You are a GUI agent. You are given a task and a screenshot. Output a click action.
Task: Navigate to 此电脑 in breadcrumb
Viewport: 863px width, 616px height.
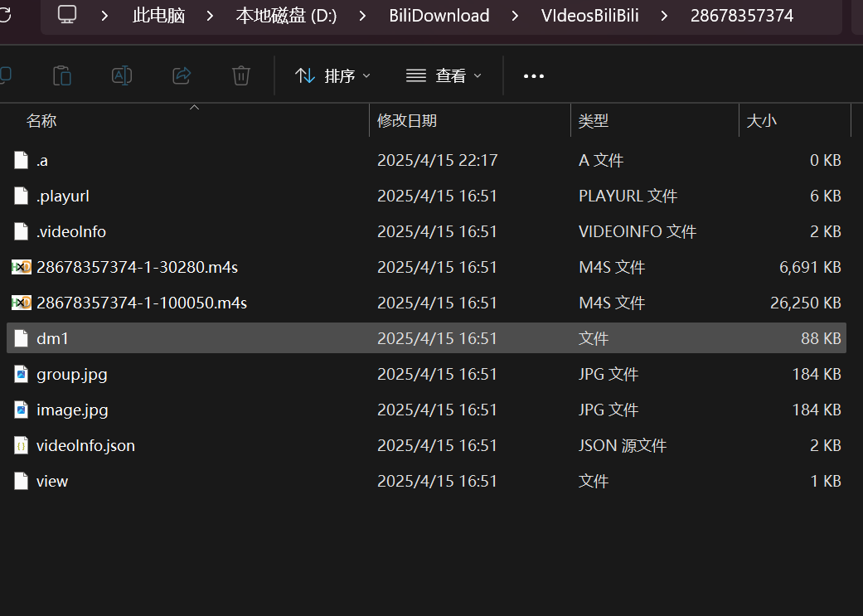pos(158,16)
